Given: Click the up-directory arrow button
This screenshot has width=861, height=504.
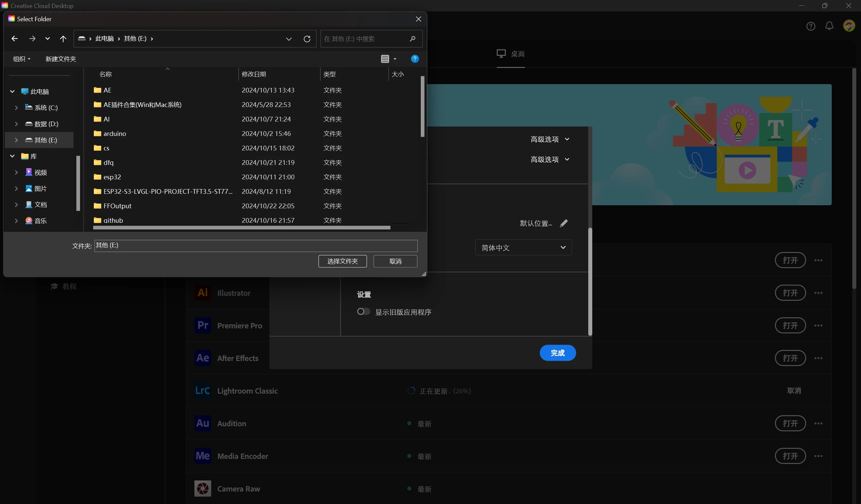Looking at the screenshot, I should (x=63, y=39).
